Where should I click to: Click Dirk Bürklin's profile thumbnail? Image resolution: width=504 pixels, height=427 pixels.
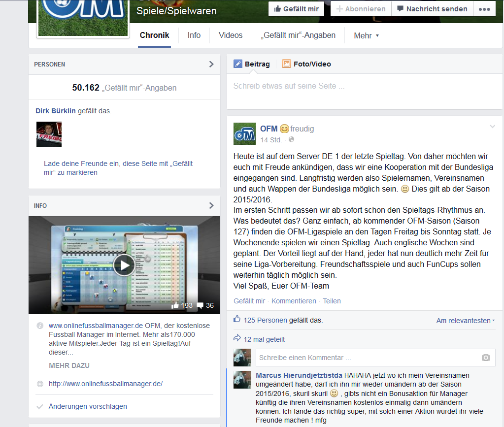click(49, 134)
